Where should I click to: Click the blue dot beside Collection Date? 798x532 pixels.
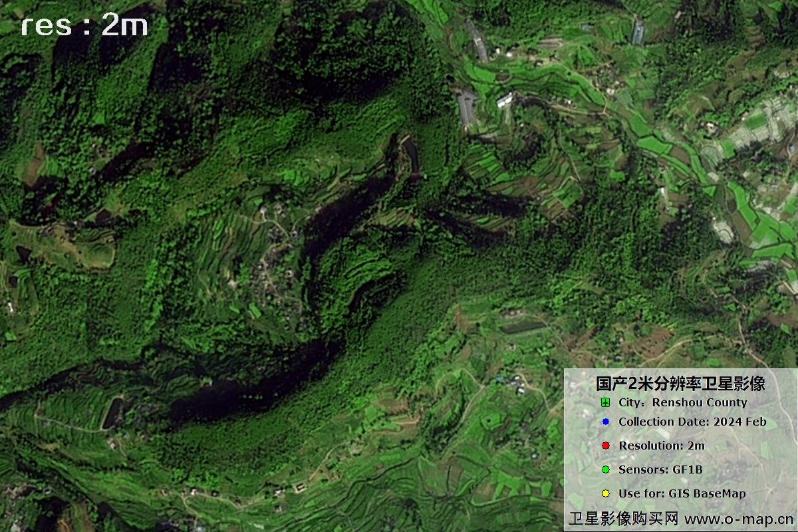pyautogui.click(x=605, y=422)
